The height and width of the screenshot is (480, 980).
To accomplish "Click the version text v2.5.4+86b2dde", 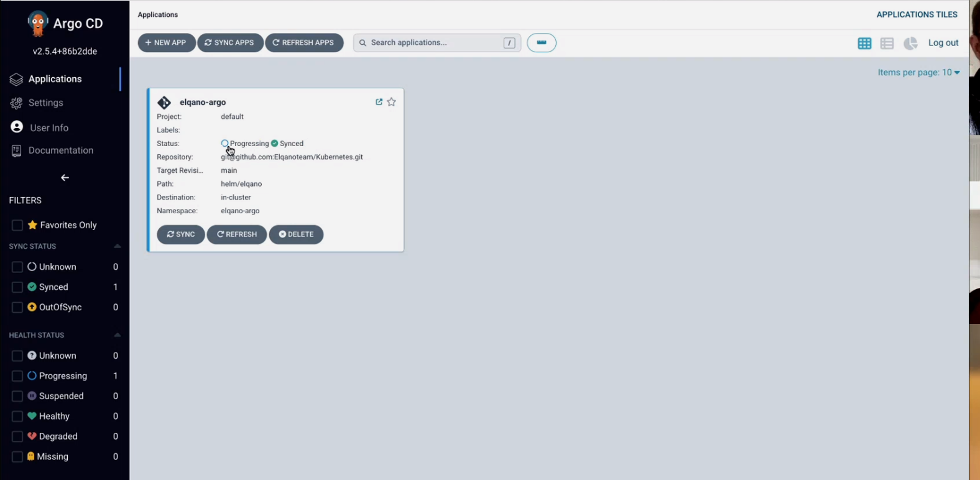I will click(x=65, y=52).
